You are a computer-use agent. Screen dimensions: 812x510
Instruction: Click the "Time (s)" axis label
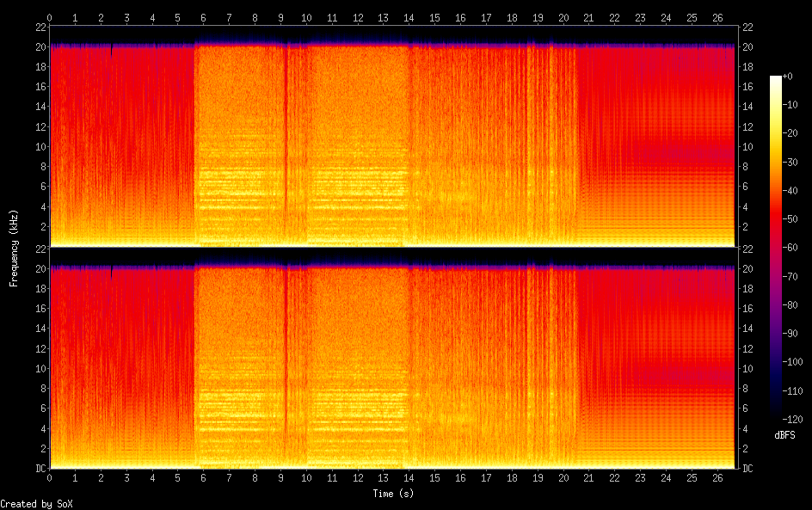point(391,494)
